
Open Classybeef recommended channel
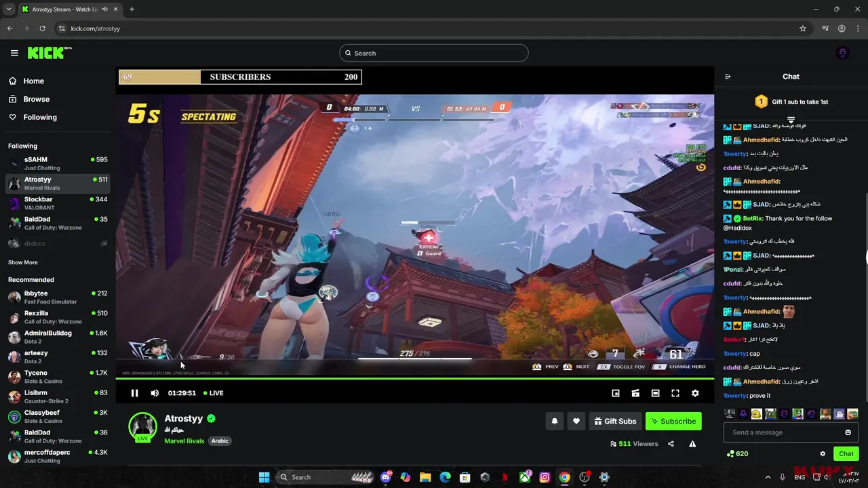pos(58,416)
